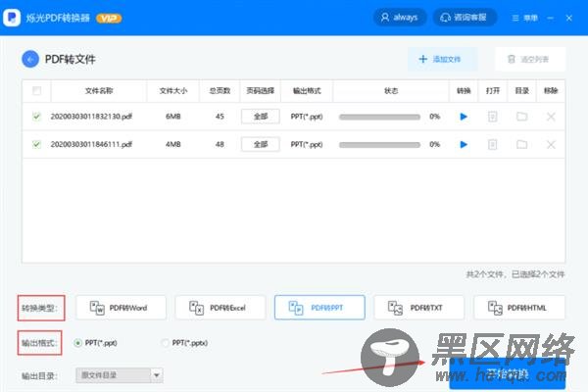
Task: Select the PDF转HTML conversion type
Action: (x=519, y=308)
